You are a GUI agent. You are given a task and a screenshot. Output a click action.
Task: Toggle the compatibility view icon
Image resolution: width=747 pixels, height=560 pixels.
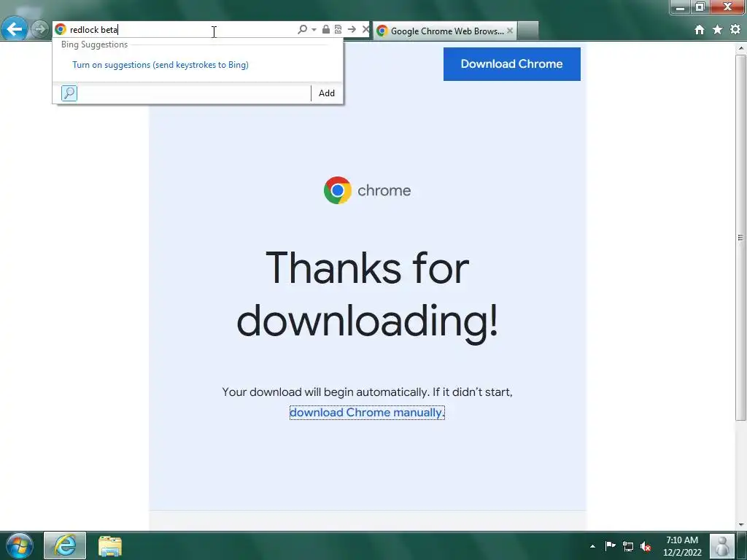pyautogui.click(x=338, y=29)
